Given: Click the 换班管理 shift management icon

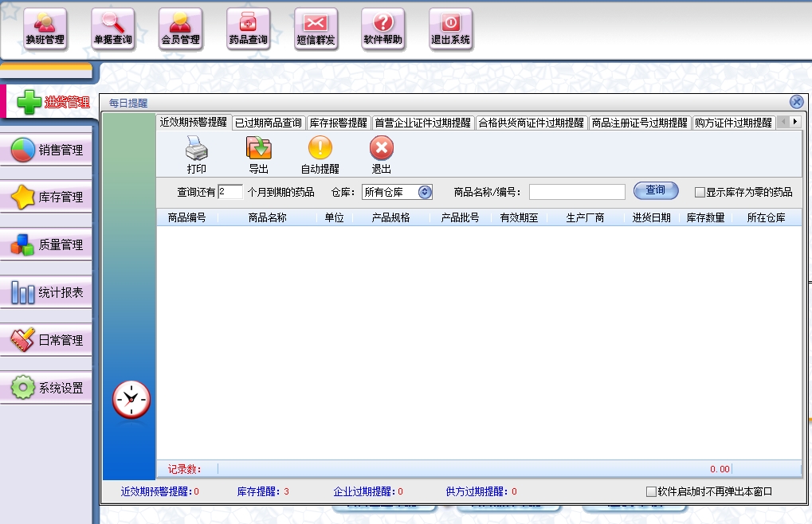Looking at the screenshot, I should coord(45,28).
